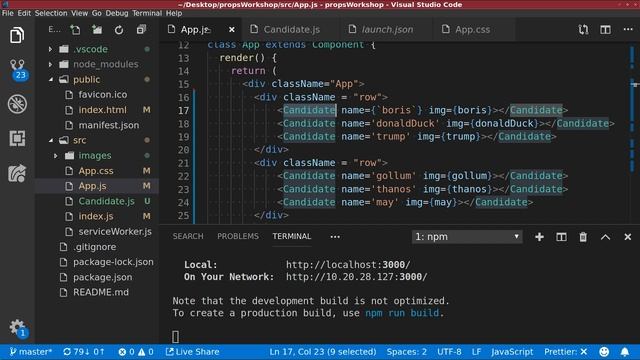Switch to the SEARCH panel tab
Image resolution: width=640 pixels, height=360 pixels.
188,236
